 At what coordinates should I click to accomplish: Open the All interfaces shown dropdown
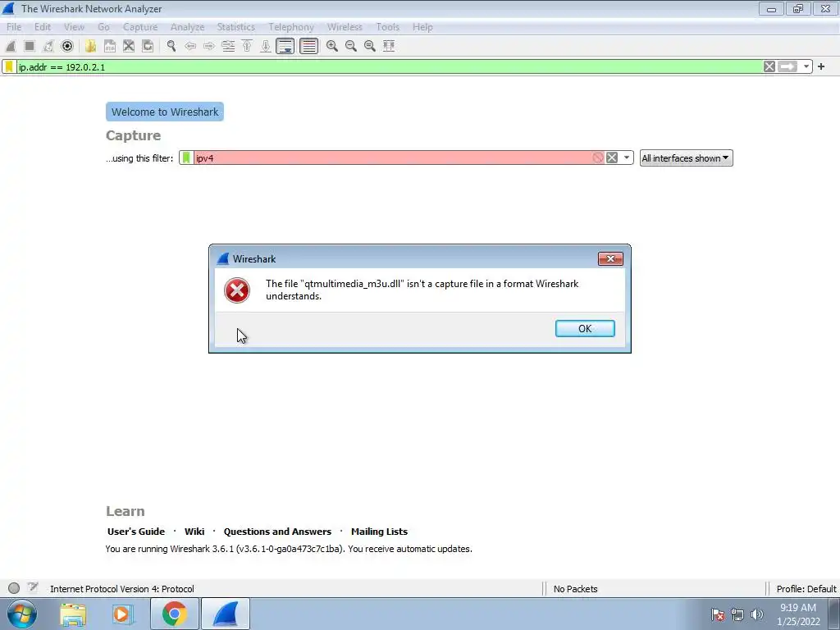pos(686,158)
